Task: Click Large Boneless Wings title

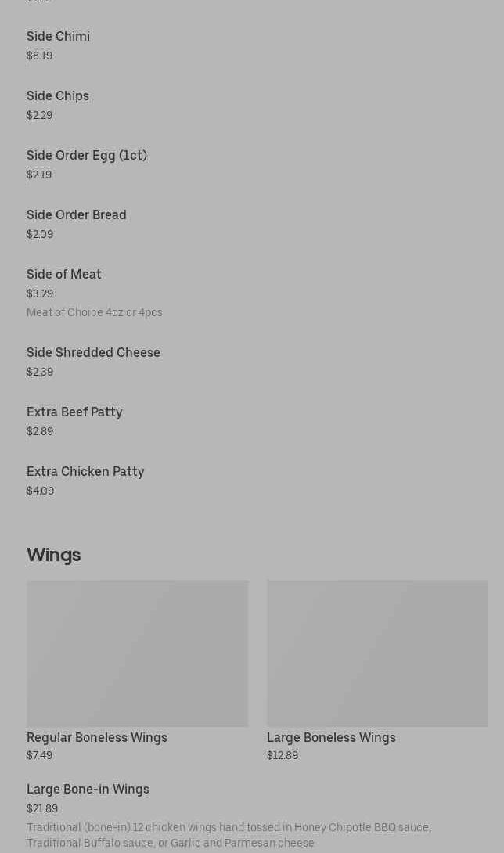Action: [331, 737]
